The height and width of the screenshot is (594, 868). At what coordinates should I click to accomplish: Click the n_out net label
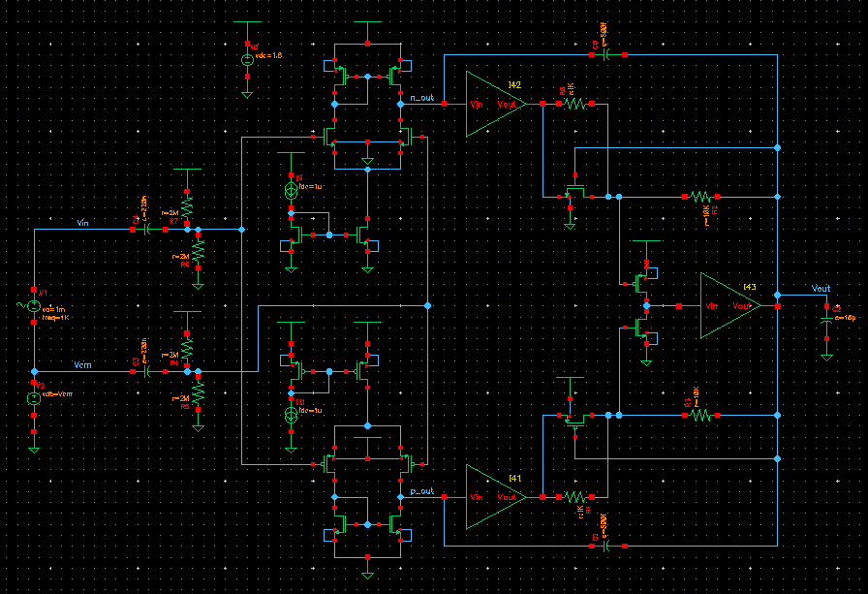[421, 97]
